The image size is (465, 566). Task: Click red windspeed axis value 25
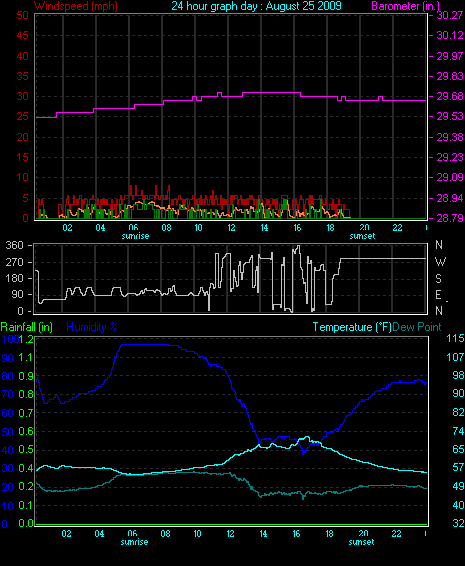pos(22,117)
